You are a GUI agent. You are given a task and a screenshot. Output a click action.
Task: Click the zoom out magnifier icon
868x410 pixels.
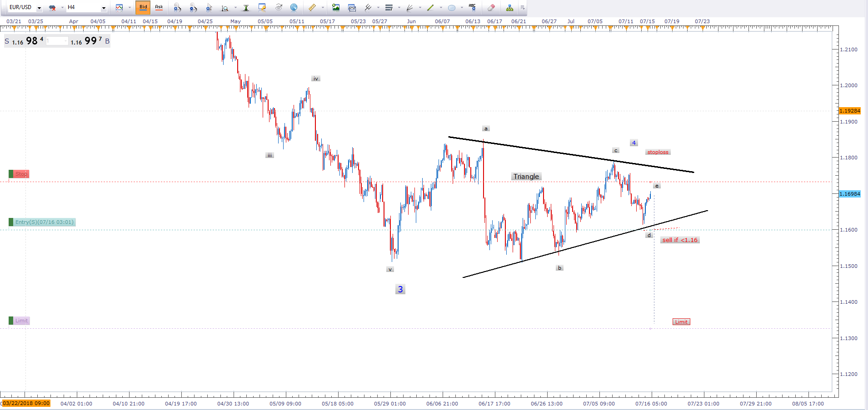[x=193, y=7]
